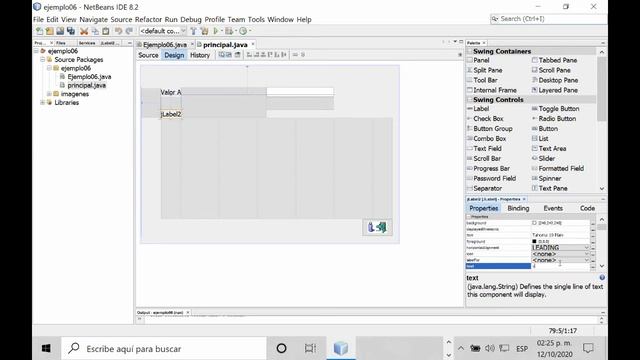This screenshot has height=360, width=640.
Task: Switch to the History view tab
Action: coord(200,55)
